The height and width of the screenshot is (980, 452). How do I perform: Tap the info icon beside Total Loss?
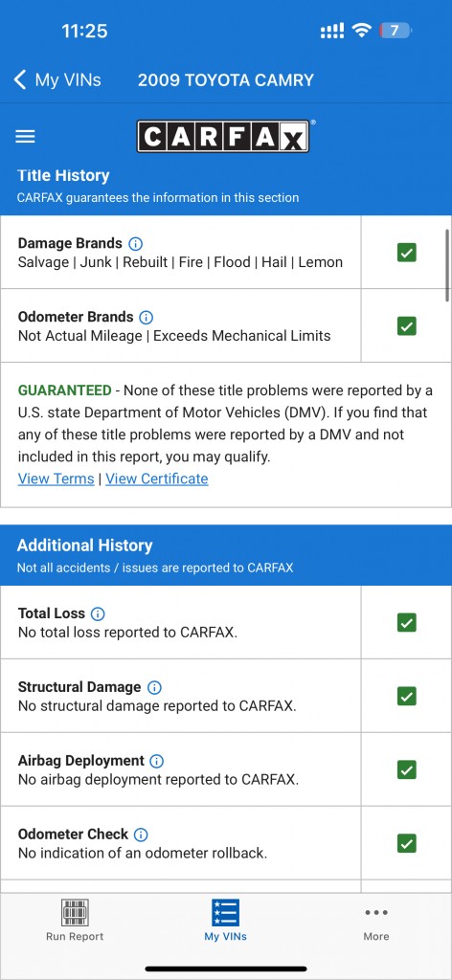pyautogui.click(x=98, y=613)
